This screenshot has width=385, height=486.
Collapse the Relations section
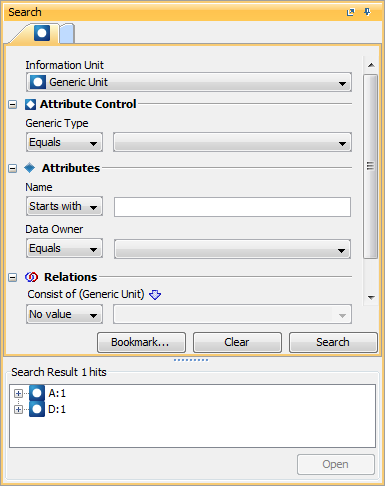coord(12,277)
